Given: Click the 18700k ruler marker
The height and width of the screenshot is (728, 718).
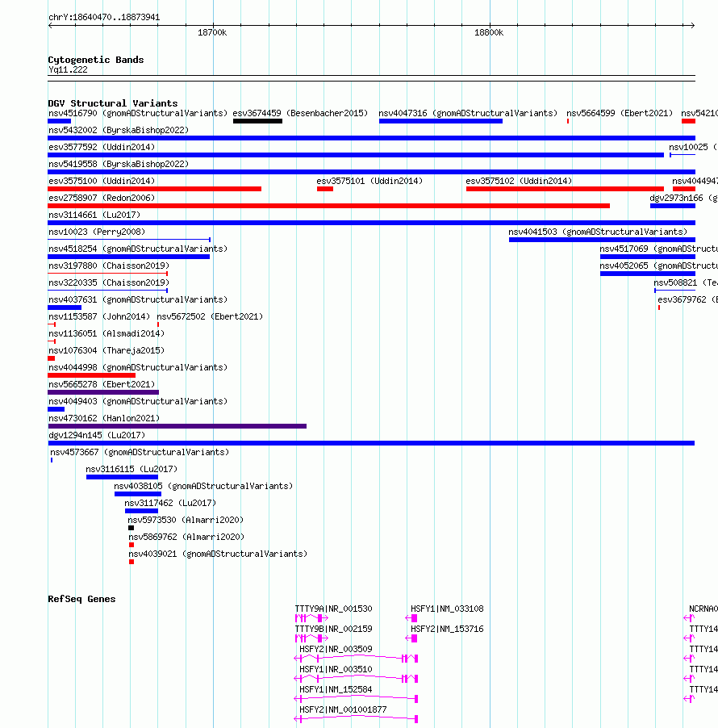Looking at the screenshot, I should (212, 32).
